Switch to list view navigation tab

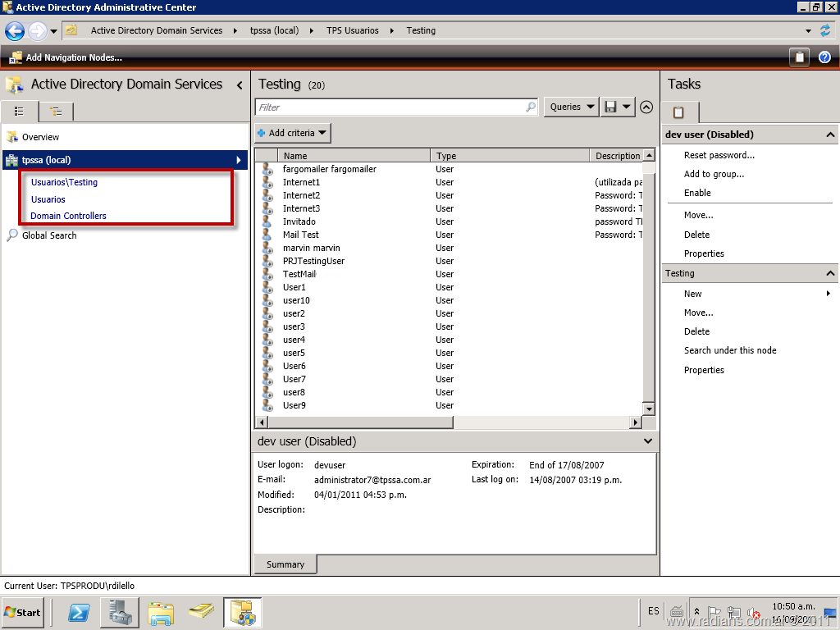[x=20, y=112]
